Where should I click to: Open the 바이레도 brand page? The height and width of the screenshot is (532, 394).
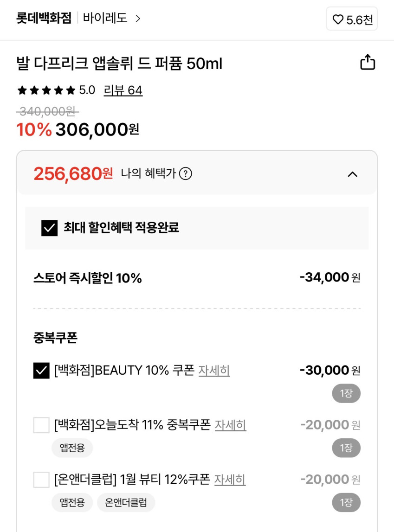point(105,19)
